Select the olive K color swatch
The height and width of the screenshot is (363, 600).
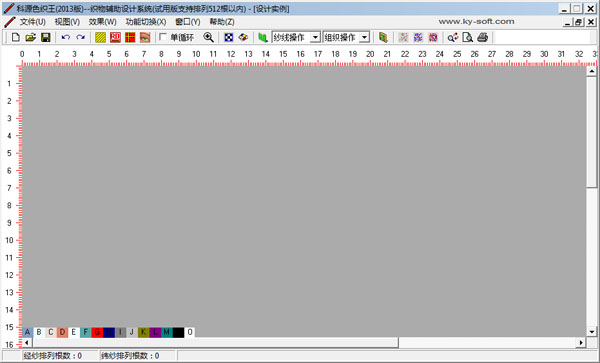click(x=143, y=332)
